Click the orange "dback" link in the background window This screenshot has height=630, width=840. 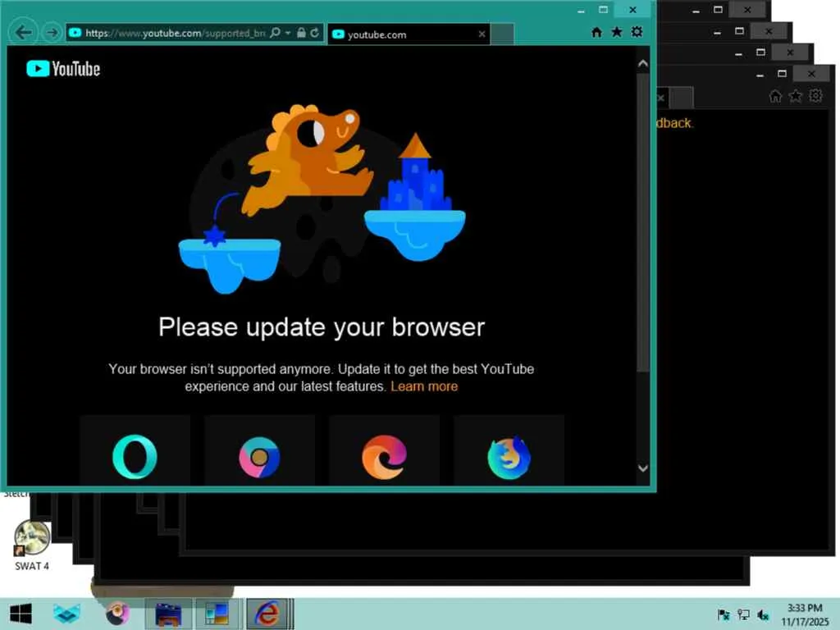[674, 123]
